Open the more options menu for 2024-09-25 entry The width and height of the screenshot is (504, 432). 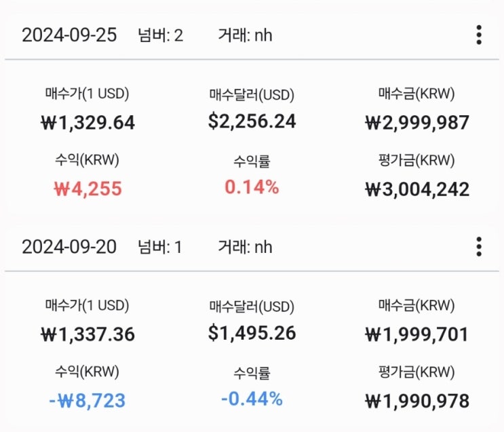(479, 35)
